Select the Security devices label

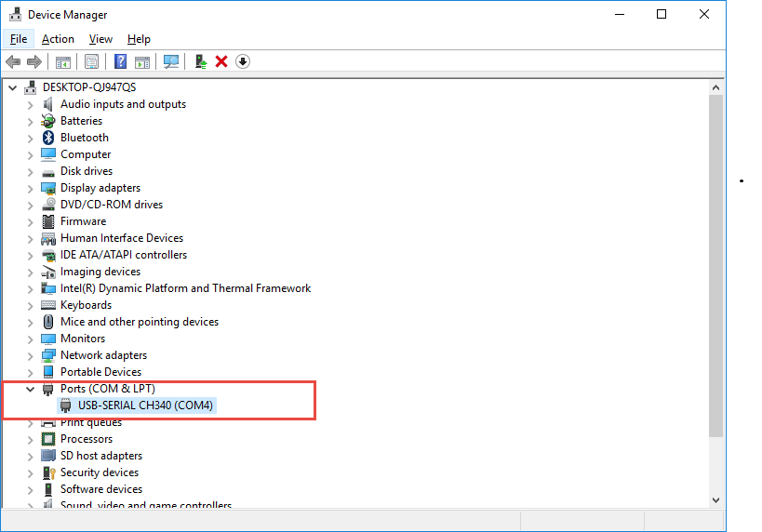point(100,472)
